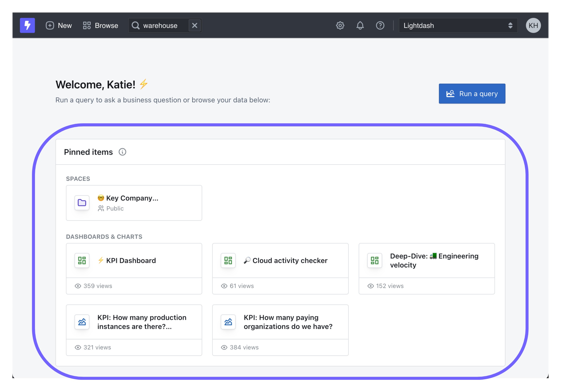Click the help question mark icon
Viewport: 561px width, 392px height.
tap(381, 26)
